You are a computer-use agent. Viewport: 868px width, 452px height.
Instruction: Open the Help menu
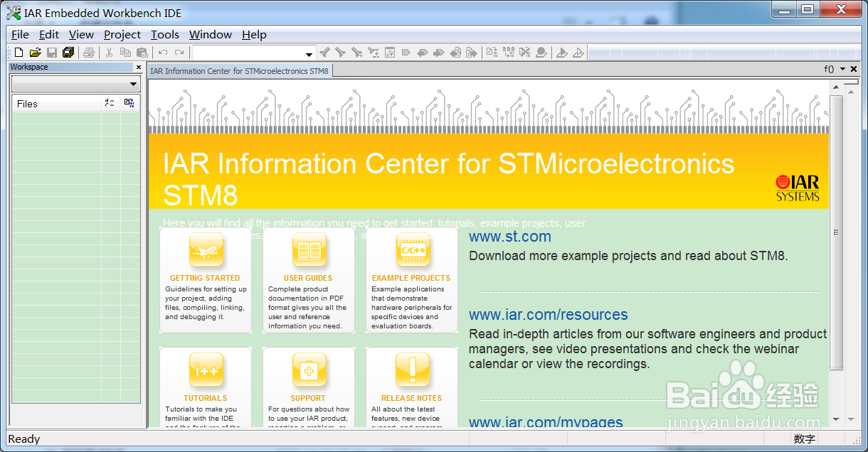point(254,34)
